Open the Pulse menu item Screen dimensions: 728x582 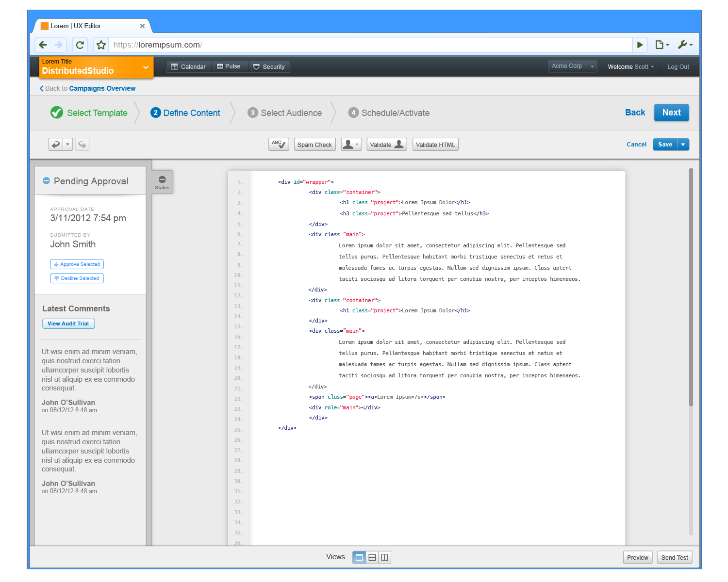tap(229, 66)
